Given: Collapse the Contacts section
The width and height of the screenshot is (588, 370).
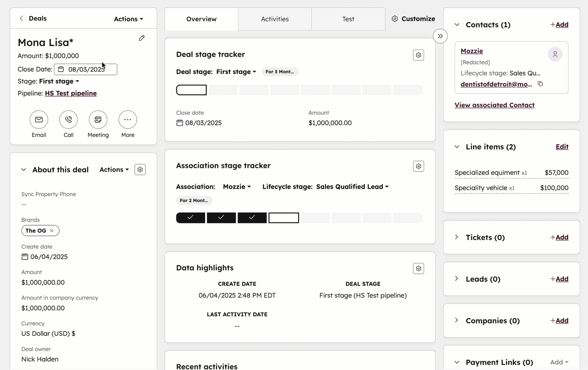Looking at the screenshot, I should pyautogui.click(x=457, y=25).
